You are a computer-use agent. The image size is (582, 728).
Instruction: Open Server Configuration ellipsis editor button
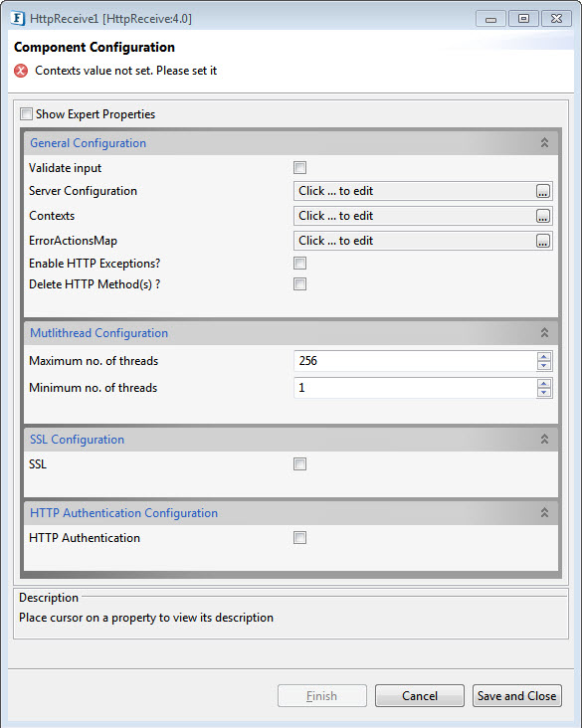click(542, 191)
